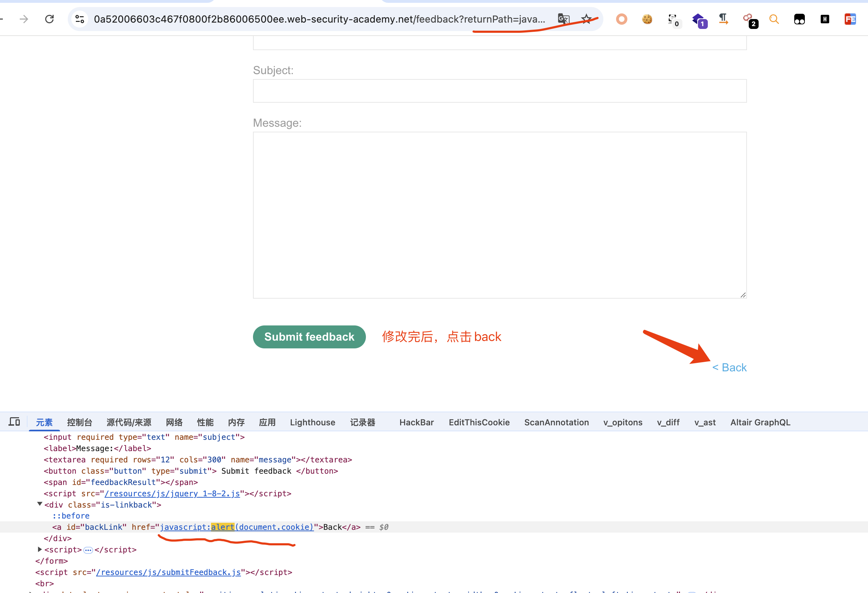The image size is (868, 593).
Task: Collapse the is-linkback div node
Action: coord(40,504)
